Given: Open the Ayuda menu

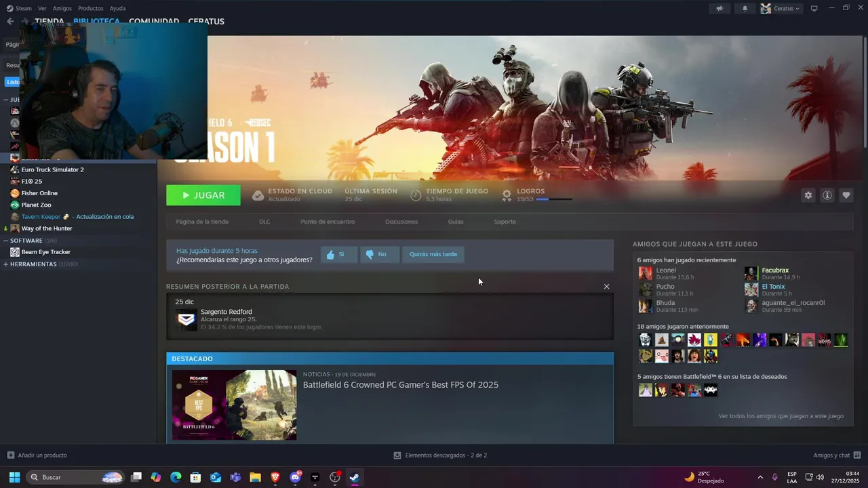Looking at the screenshot, I should click(x=117, y=8).
